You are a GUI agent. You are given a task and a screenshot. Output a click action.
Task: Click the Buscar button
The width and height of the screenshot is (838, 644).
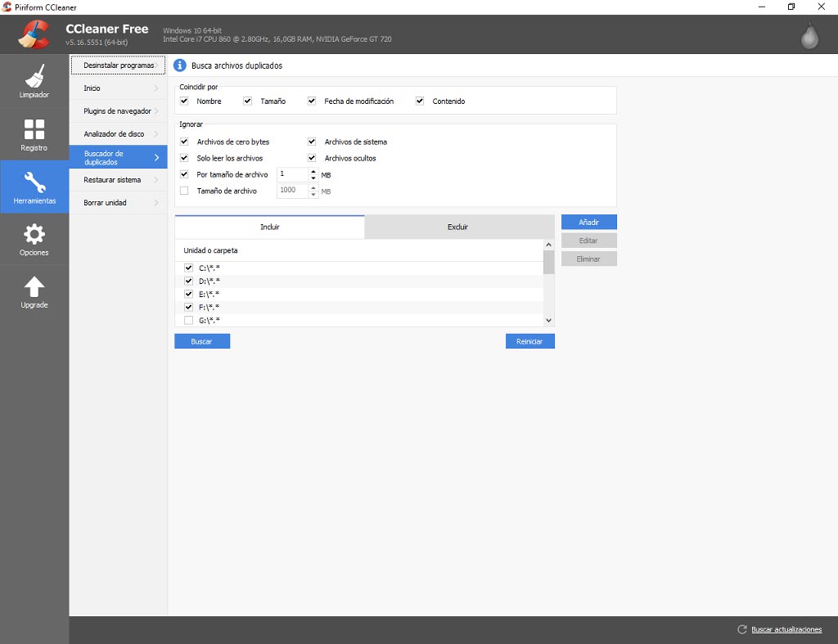[x=202, y=341]
